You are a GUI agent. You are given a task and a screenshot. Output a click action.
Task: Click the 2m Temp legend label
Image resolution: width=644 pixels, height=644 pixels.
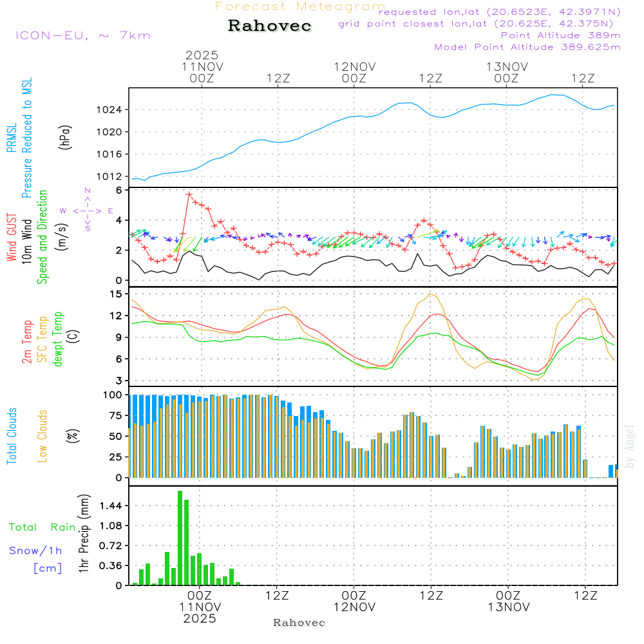coord(28,340)
